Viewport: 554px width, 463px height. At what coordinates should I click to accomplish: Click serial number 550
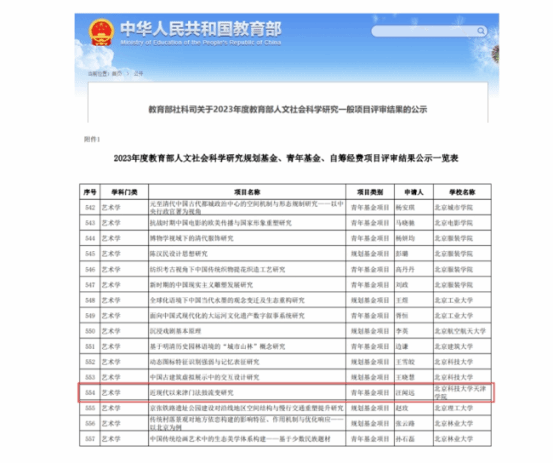(90, 331)
